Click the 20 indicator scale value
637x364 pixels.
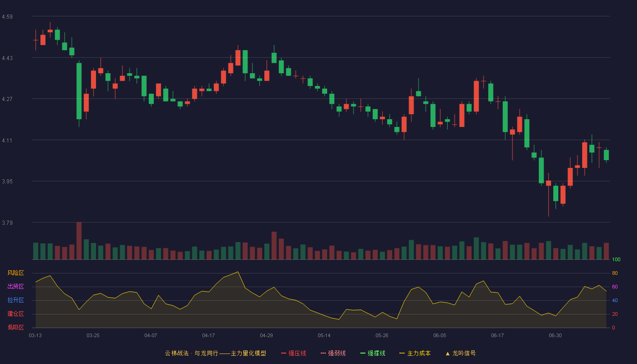click(615, 314)
